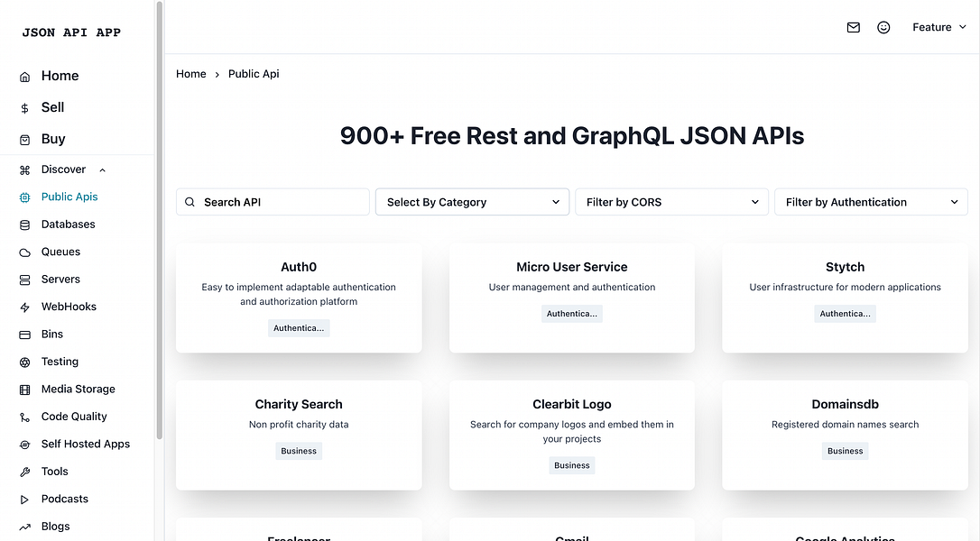Click the smiley face feedback icon
Viewport: 980px width, 541px height.
coord(883,27)
